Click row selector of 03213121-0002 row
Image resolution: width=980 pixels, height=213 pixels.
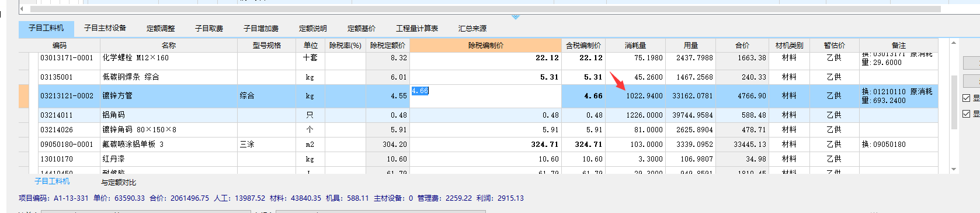click(24, 96)
